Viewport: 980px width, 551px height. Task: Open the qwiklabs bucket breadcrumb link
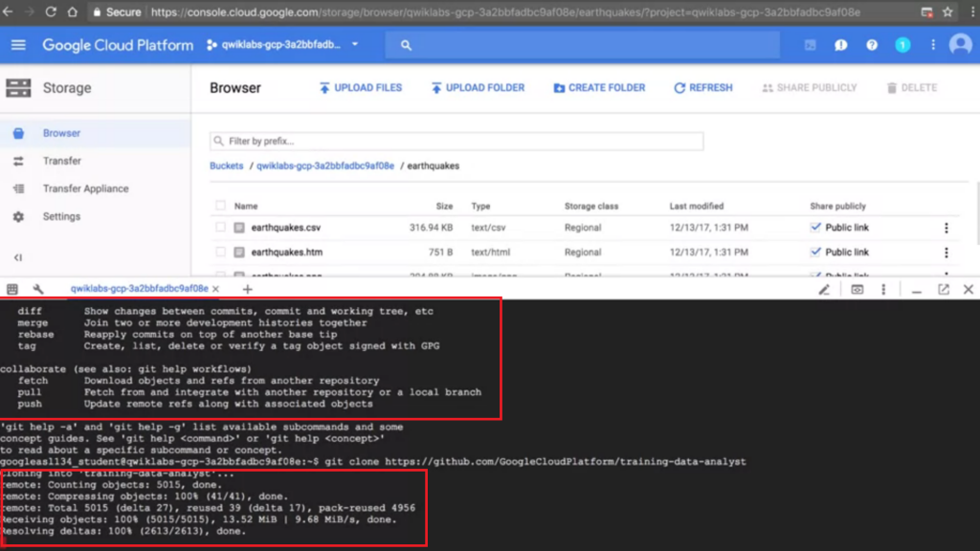click(x=325, y=166)
